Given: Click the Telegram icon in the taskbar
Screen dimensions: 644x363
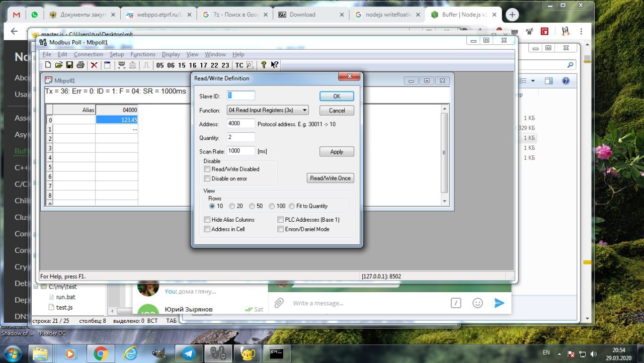Looking at the screenshot, I should click(x=190, y=353).
